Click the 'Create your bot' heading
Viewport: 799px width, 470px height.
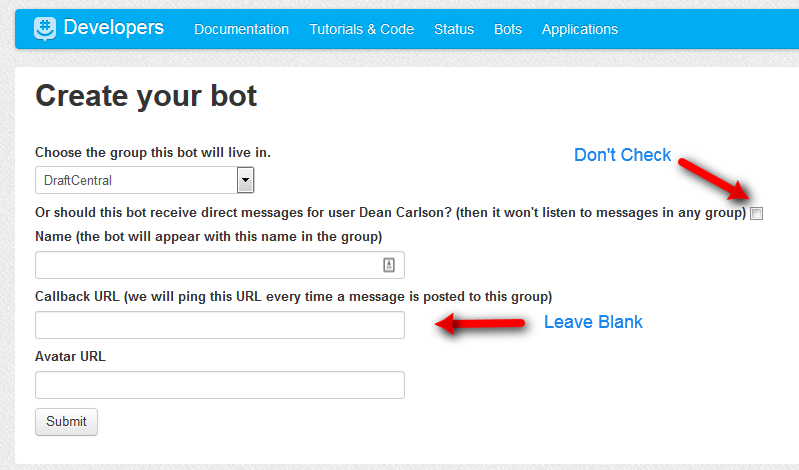click(146, 96)
